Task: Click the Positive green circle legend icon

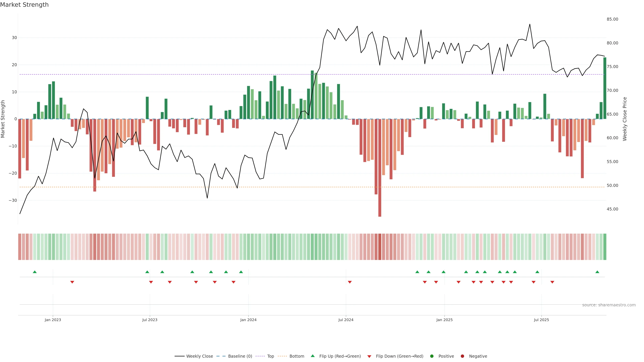Action: coord(432,356)
